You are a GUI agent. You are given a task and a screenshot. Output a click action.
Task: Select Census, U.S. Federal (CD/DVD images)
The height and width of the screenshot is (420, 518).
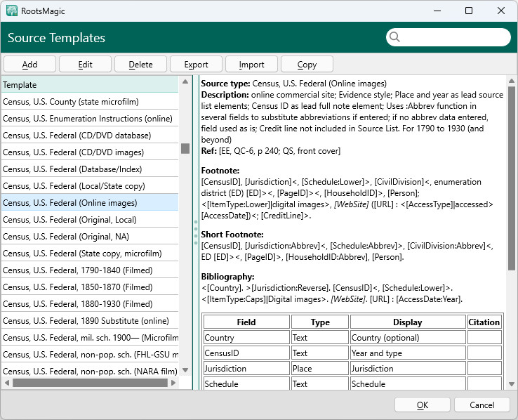point(90,152)
